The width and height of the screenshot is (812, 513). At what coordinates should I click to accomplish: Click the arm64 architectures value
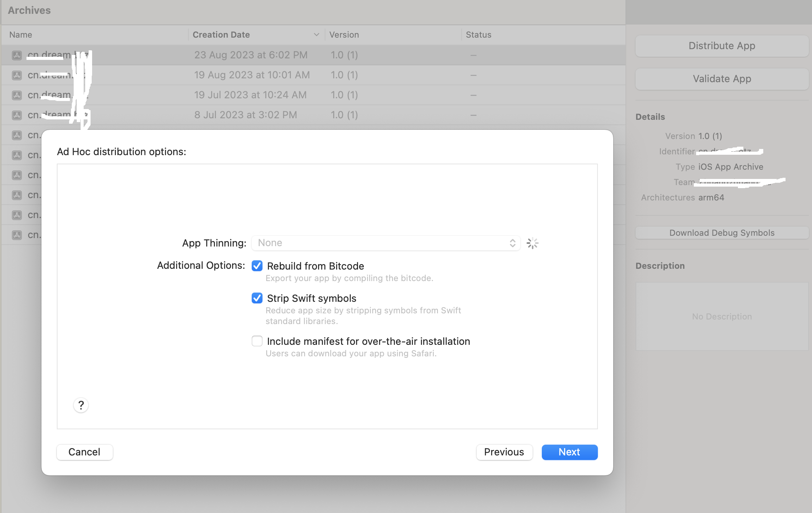coord(711,197)
